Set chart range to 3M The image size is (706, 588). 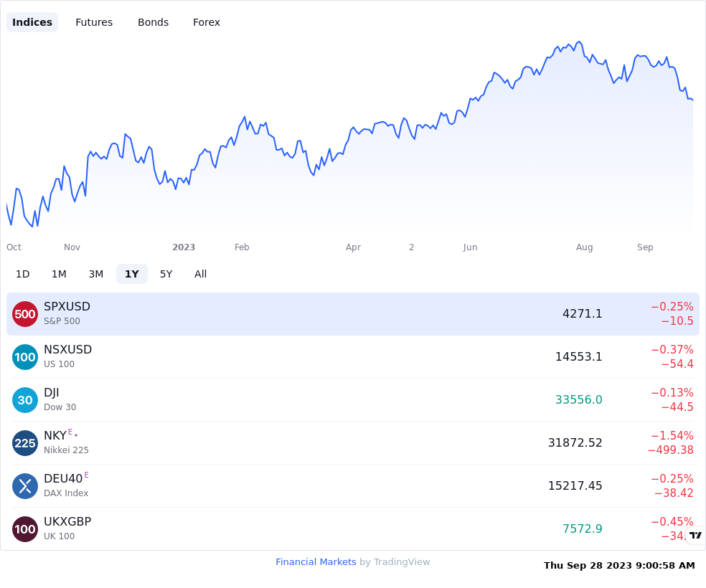tap(96, 274)
